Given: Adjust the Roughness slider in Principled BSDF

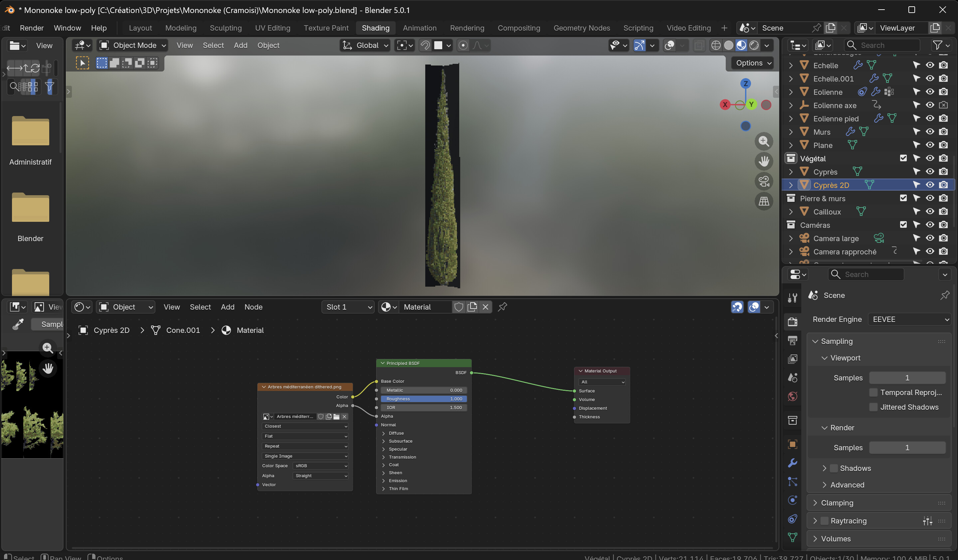Looking at the screenshot, I should coord(424,399).
